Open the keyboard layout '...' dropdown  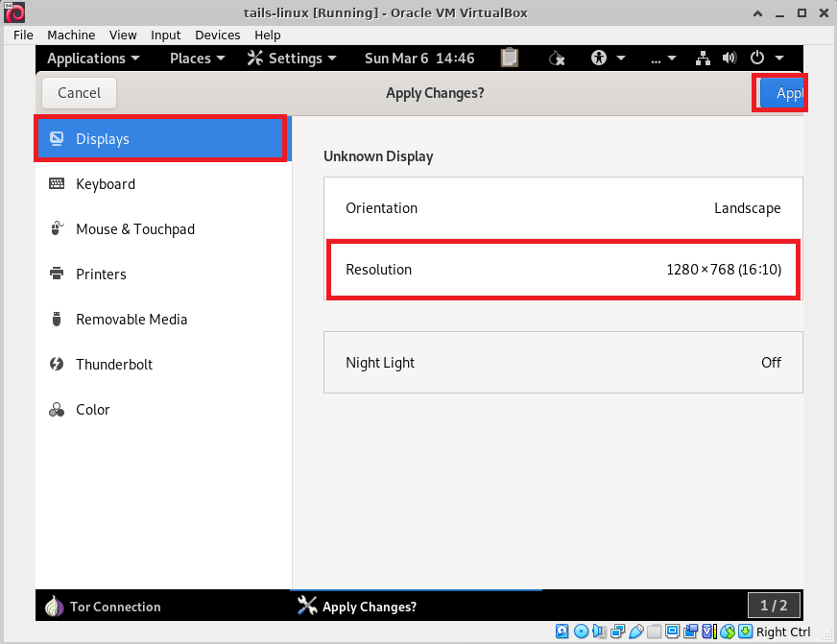click(x=663, y=59)
